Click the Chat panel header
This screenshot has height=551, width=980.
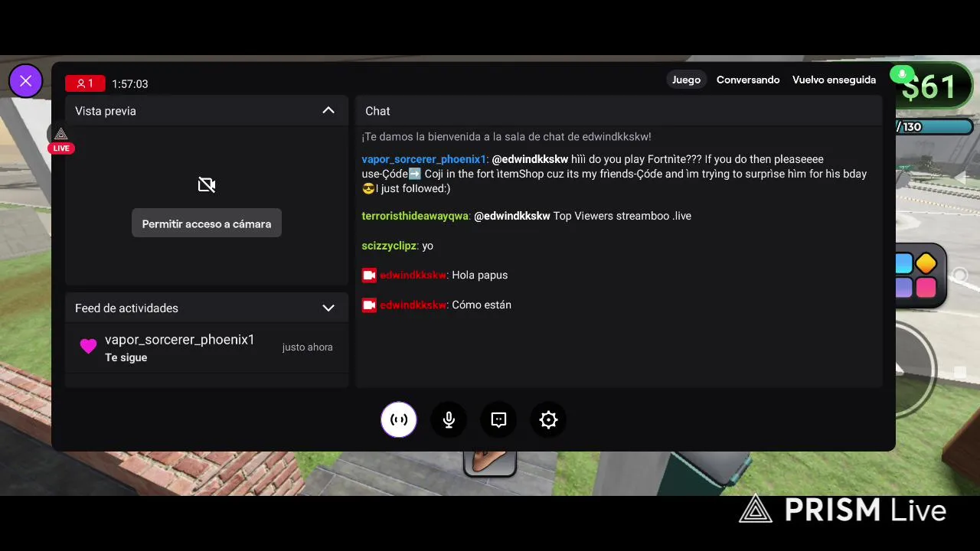(x=619, y=111)
